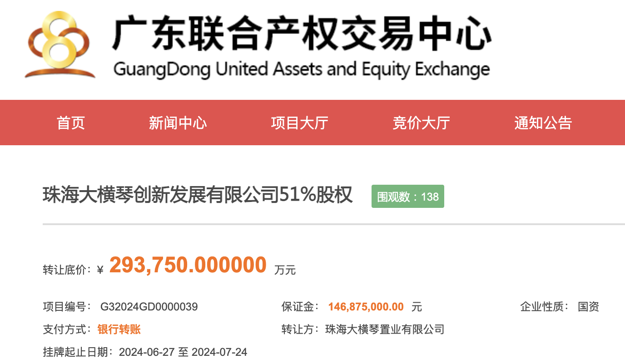This screenshot has width=625, height=364.
Task: Click the 146,875,000.00 deposit amount
Action: click(x=366, y=307)
